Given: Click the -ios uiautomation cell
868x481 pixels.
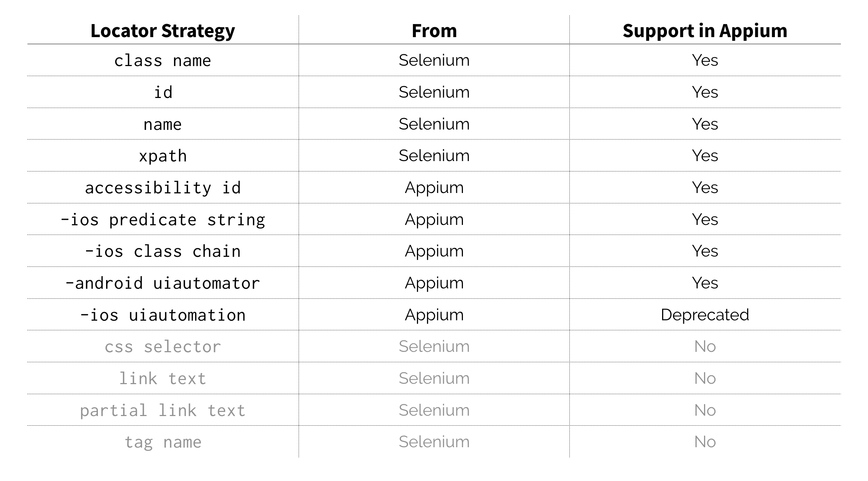Looking at the screenshot, I should click(x=162, y=315).
